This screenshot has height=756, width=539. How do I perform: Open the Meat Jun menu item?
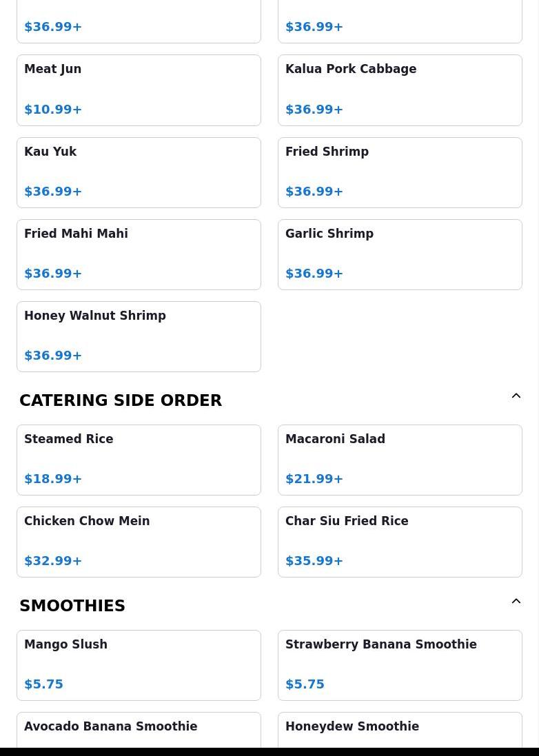tap(139, 90)
